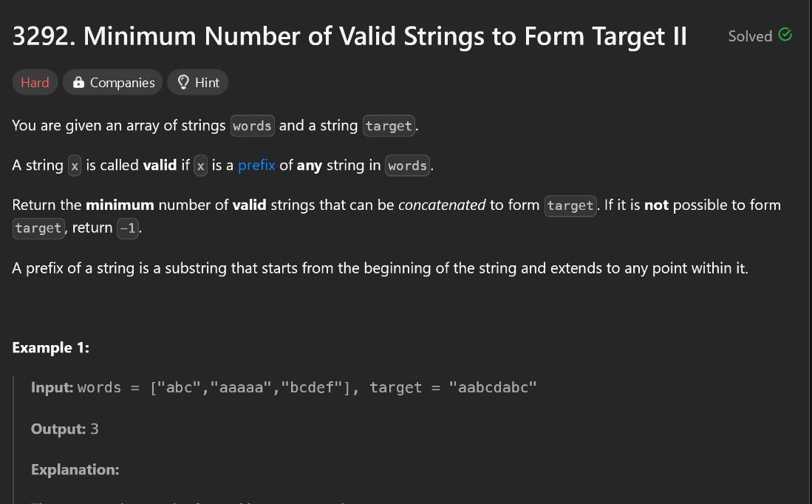Click the target value "aabcdabc" in the example
Screen dimensions: 812x504
click(x=493, y=388)
